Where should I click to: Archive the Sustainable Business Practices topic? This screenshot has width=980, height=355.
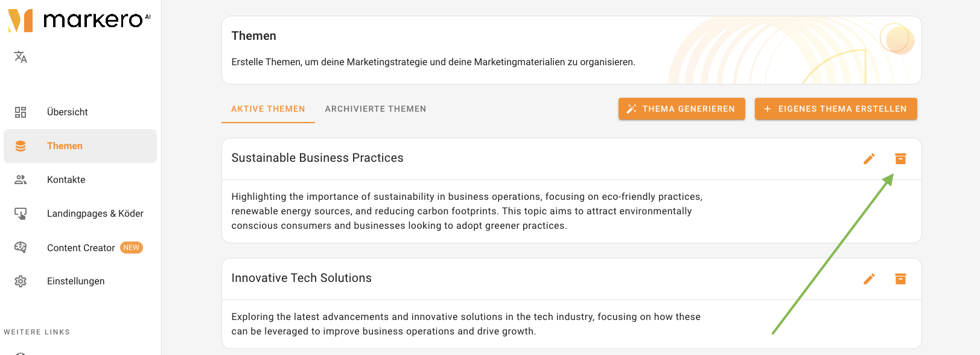(900, 159)
